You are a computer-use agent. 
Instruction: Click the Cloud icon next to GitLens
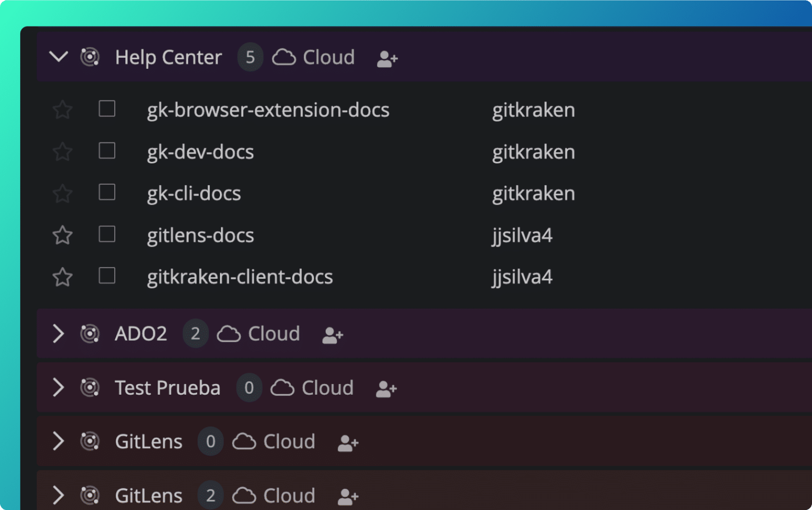(x=244, y=441)
